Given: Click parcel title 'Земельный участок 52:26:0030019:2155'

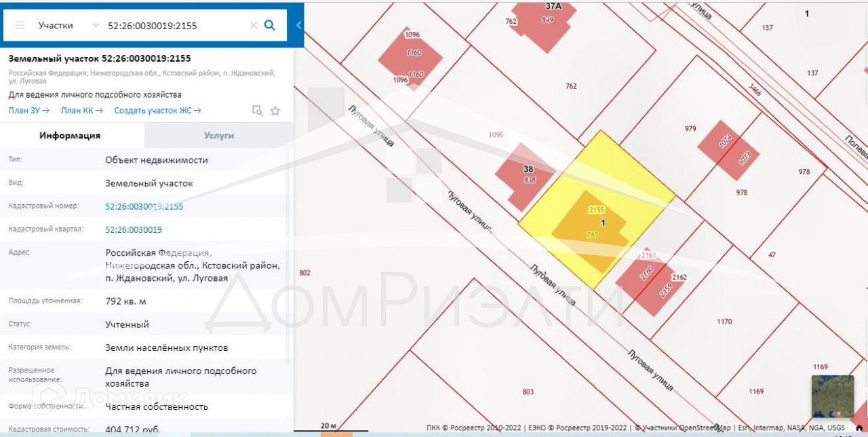Looking at the screenshot, I should [x=100, y=58].
